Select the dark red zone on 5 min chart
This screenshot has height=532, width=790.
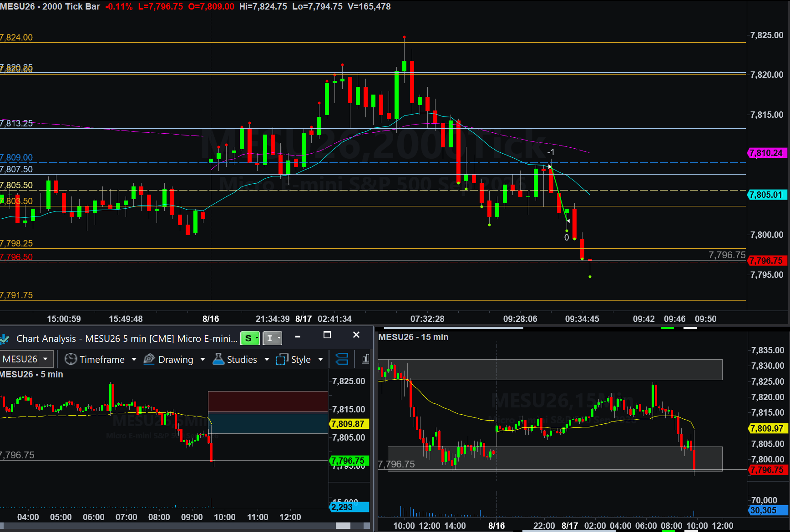[268, 402]
